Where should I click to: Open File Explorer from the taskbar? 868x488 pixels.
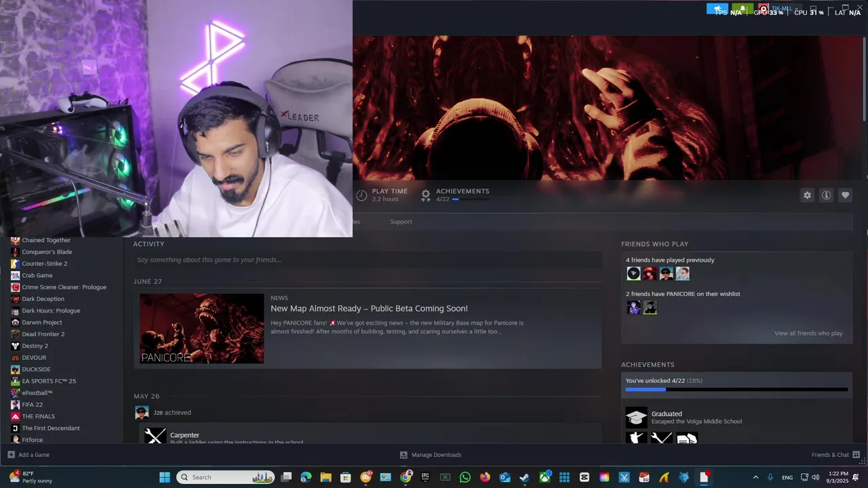(x=325, y=477)
